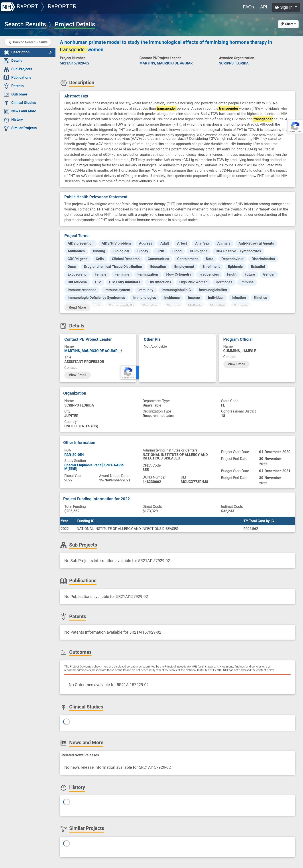Open Special Emphasis Panel study section link
This screenshot has height=868, width=303.
[x=94, y=467]
